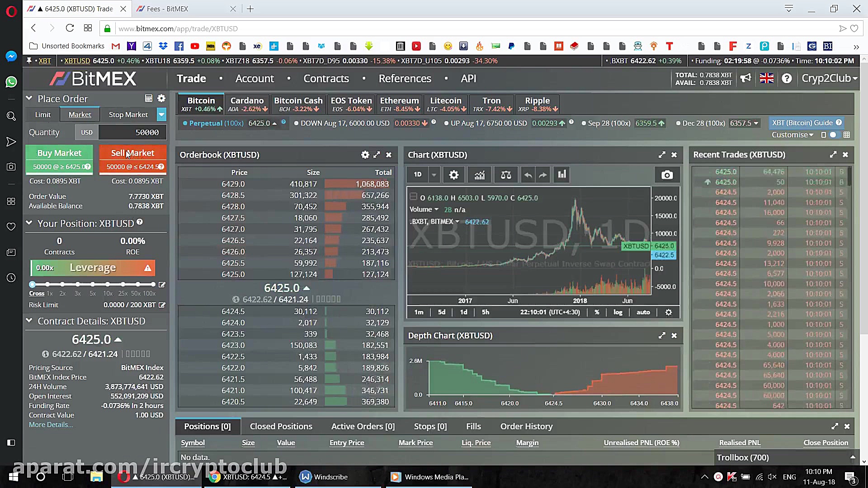868x488 pixels.
Task: Open order type dropdown arrow
Action: pos(161,115)
